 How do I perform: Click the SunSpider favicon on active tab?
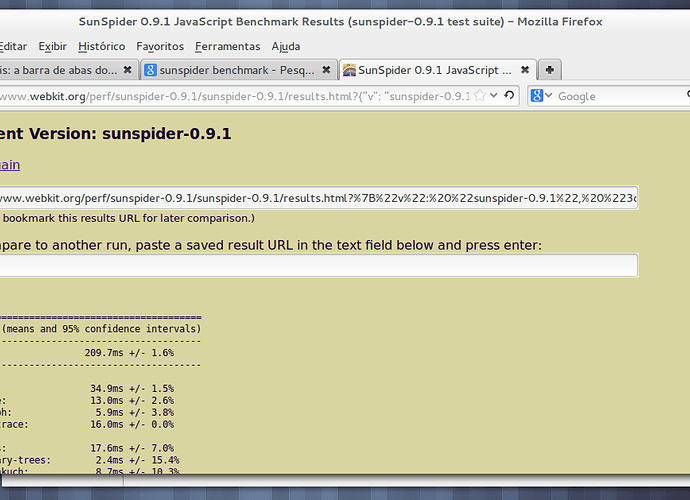coord(349,70)
